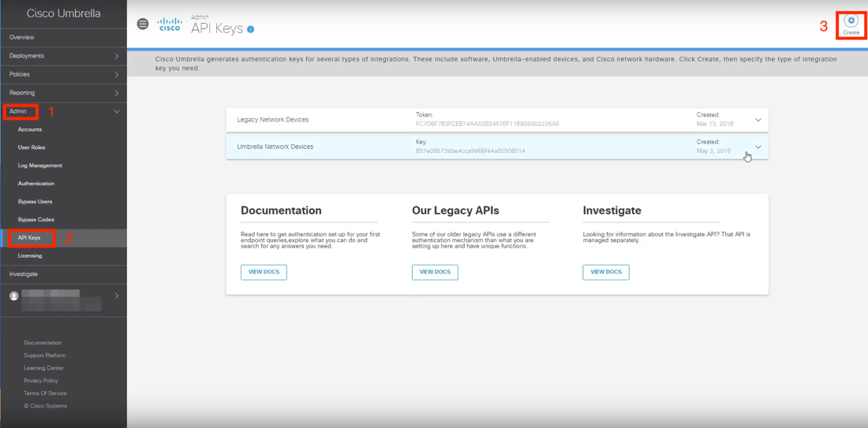This screenshot has width=868, height=428.
Task: Collapse the Admin menu chevron
Action: pos(116,112)
